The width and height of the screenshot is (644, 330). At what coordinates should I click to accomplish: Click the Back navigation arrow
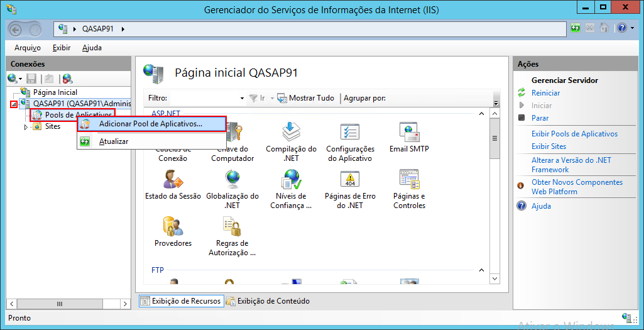15,29
